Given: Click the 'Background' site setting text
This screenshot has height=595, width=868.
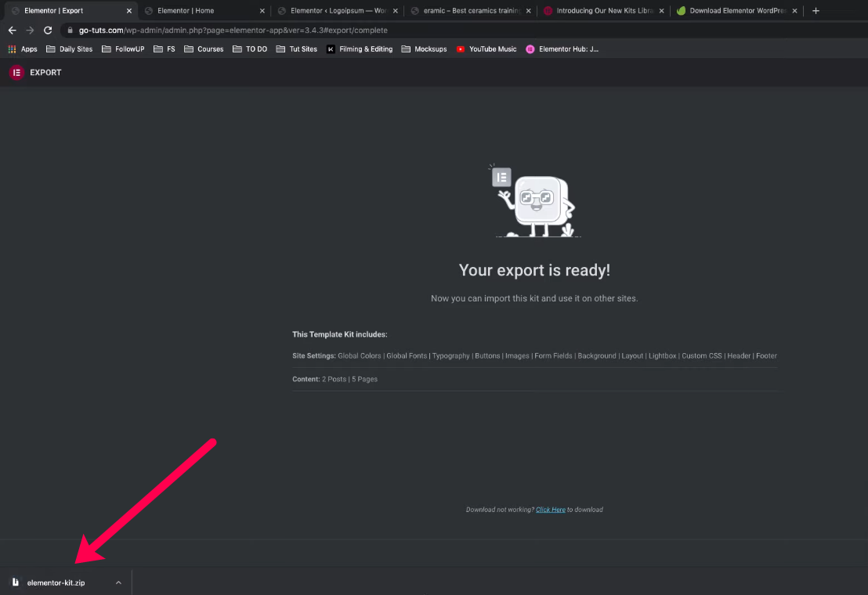Looking at the screenshot, I should [597, 356].
